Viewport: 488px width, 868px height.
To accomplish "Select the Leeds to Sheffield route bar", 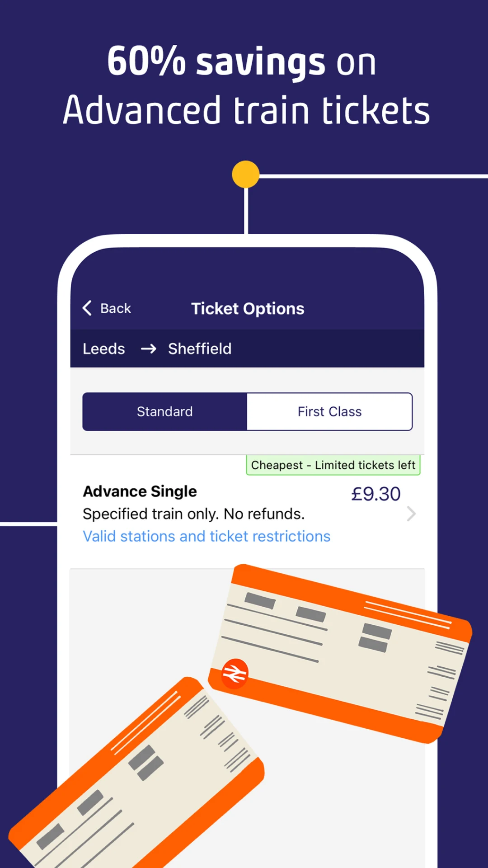I will [x=247, y=349].
